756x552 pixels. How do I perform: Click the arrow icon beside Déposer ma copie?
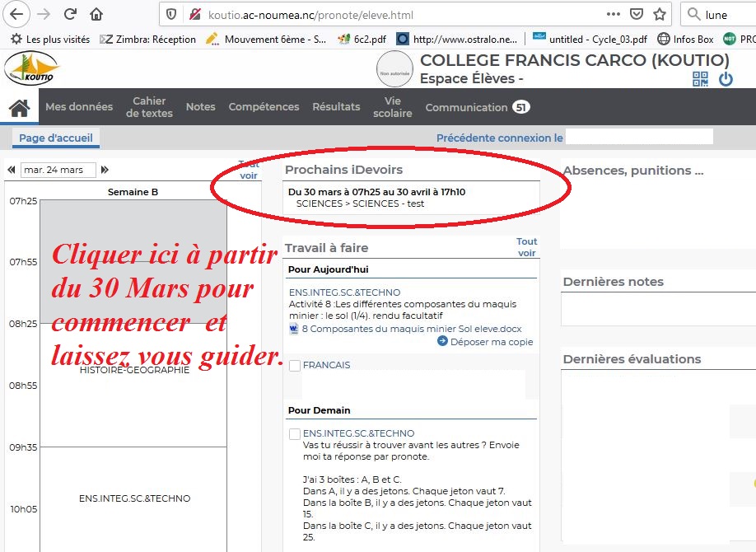pos(442,341)
